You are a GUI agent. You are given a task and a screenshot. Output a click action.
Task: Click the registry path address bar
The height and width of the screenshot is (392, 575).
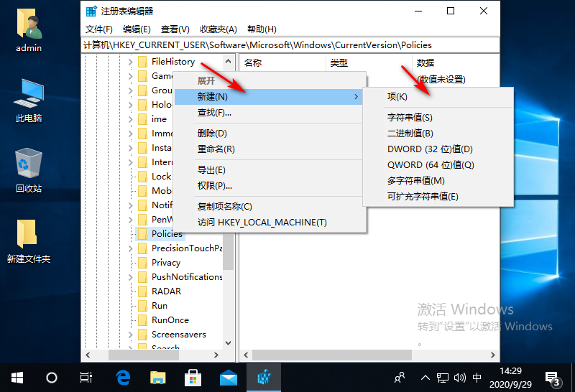coord(290,45)
